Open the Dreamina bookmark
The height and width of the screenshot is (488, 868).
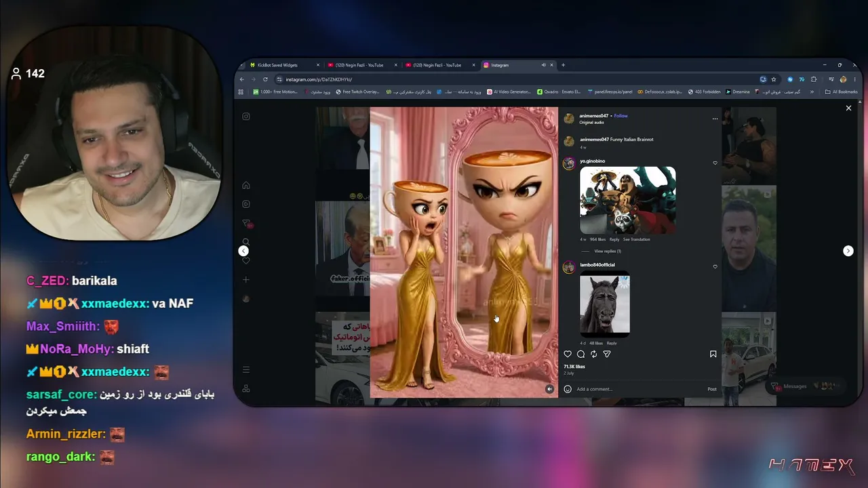click(x=738, y=91)
